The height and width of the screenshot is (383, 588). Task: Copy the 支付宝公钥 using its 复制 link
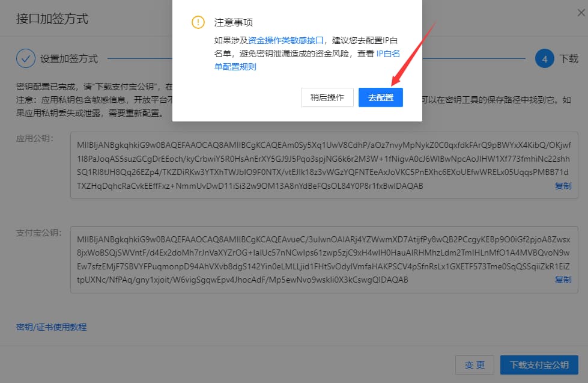tap(562, 280)
